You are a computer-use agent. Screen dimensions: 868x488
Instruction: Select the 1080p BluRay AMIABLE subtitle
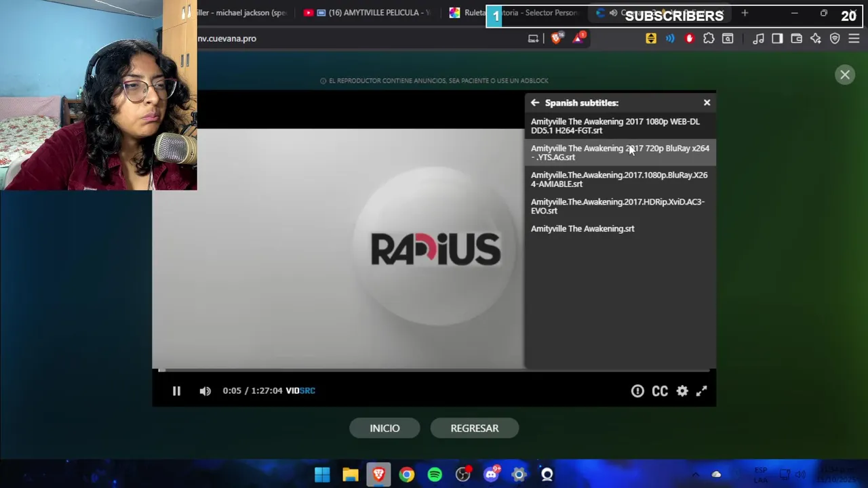coord(620,179)
